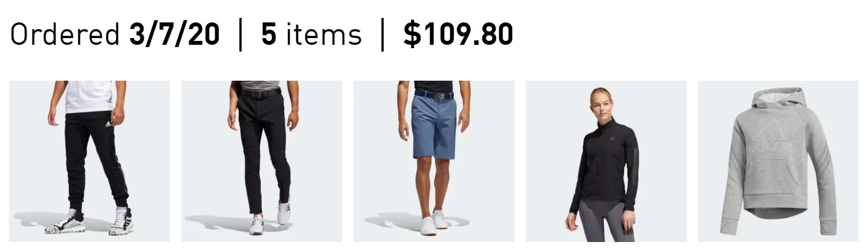This screenshot has width=868, height=251.
Task: Click the gray leggings on the woman
Action: pyautogui.click(x=605, y=221)
